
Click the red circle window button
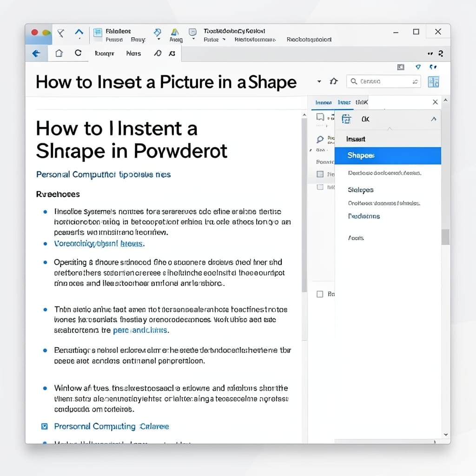coord(34,32)
